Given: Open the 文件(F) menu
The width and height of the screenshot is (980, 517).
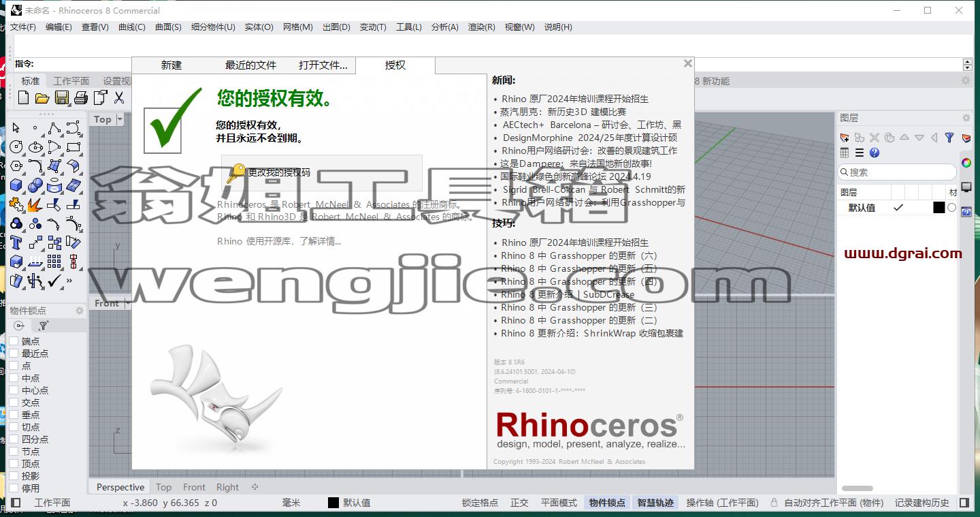Looking at the screenshot, I should pyautogui.click(x=23, y=27).
